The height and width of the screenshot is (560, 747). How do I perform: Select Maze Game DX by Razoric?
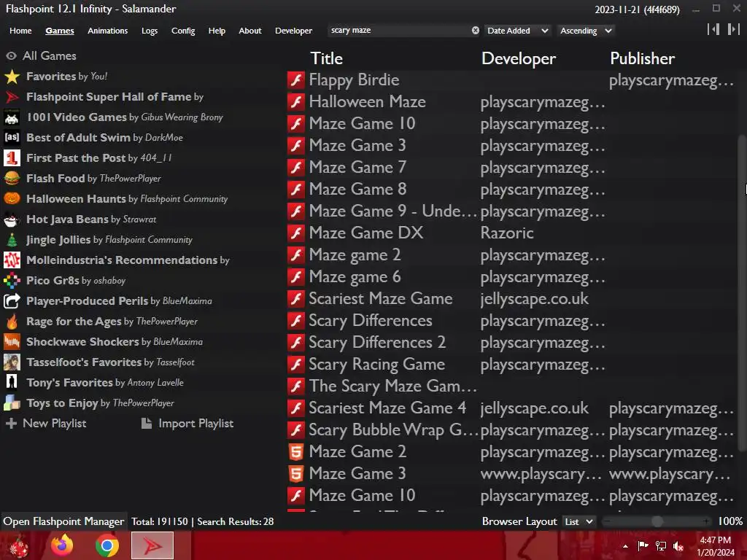pyautogui.click(x=510, y=233)
